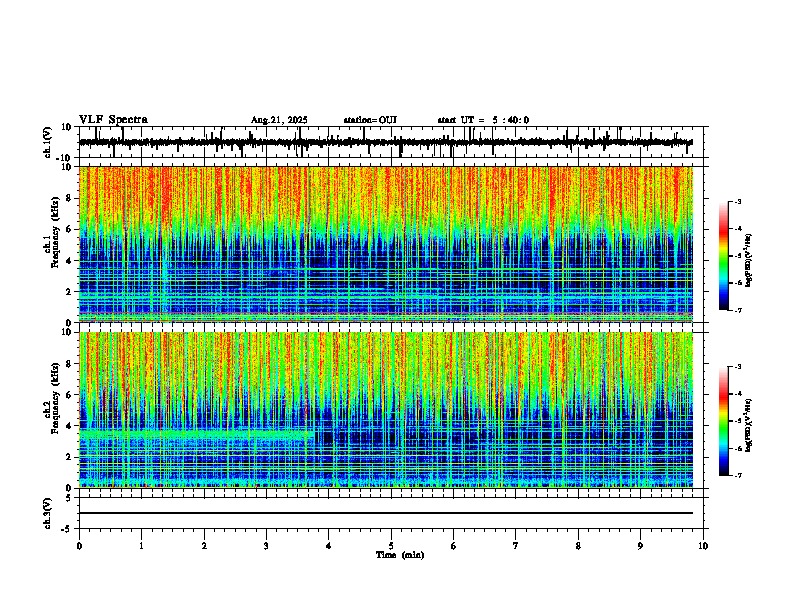
Task: Select the "ch.3(V)" vertical axis label
Action: 48,513
